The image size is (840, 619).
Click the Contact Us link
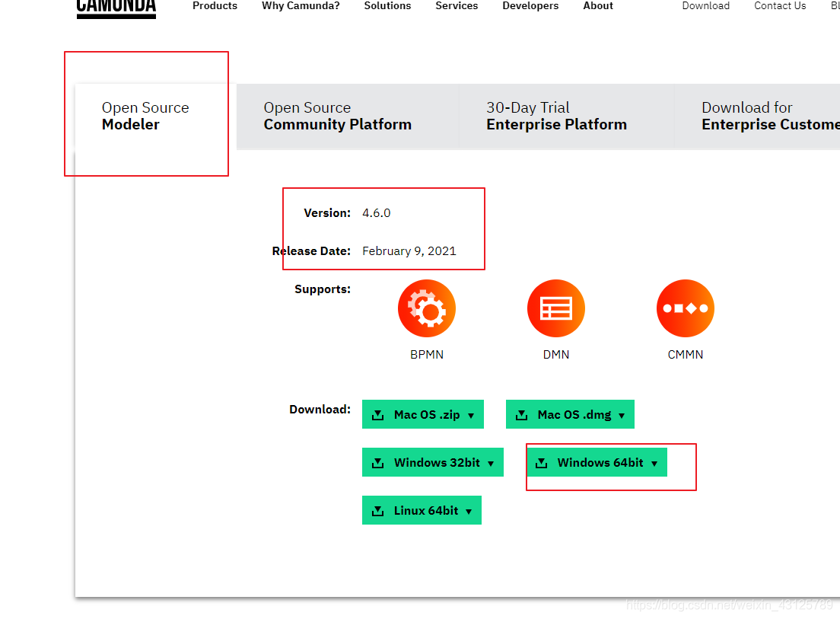(780, 6)
